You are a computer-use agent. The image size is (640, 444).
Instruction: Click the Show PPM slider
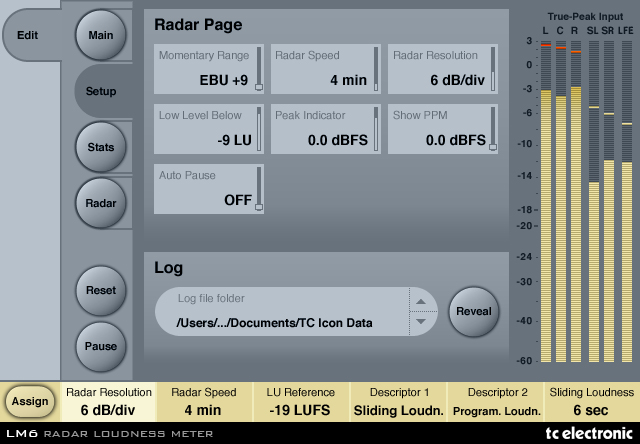coord(493,129)
